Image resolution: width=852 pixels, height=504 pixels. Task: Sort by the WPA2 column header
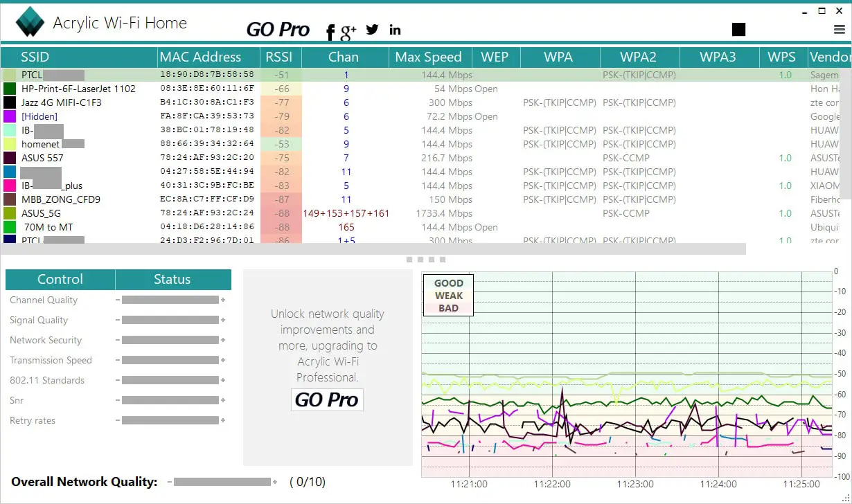(x=639, y=57)
